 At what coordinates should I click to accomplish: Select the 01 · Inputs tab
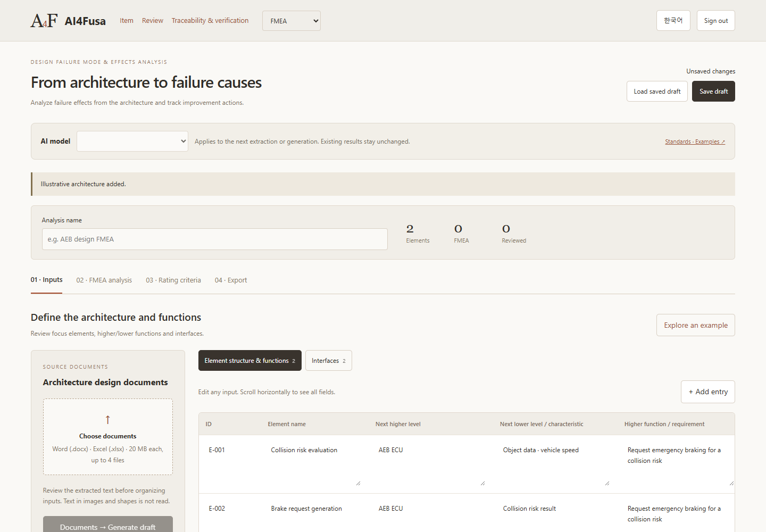tap(47, 280)
